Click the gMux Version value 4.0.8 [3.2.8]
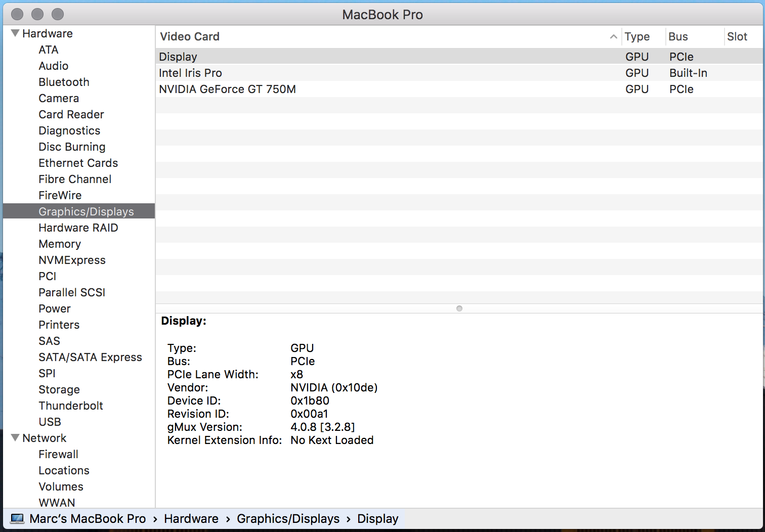 pos(323,427)
